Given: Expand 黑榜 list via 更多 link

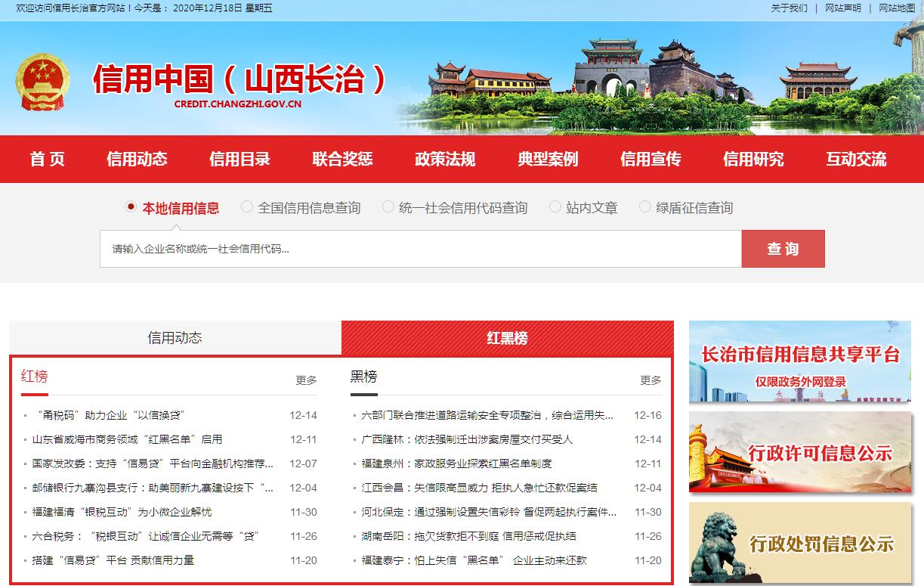Looking at the screenshot, I should [x=651, y=380].
